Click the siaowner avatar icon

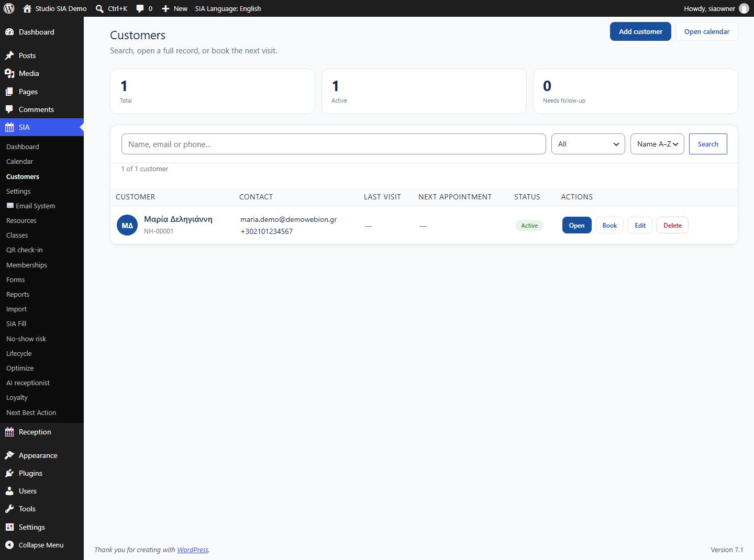[x=744, y=8]
